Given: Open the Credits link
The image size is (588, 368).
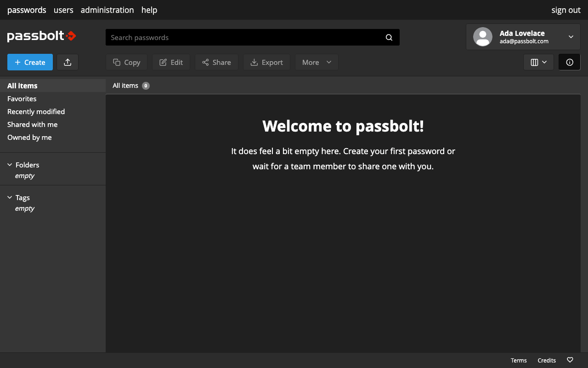Looking at the screenshot, I should click(x=547, y=360).
